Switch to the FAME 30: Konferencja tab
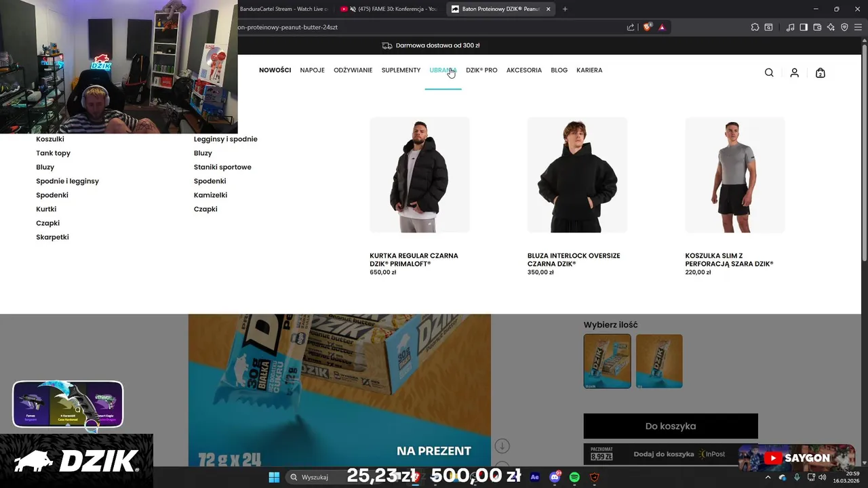Screen dimensions: 868x488 (389, 9)
